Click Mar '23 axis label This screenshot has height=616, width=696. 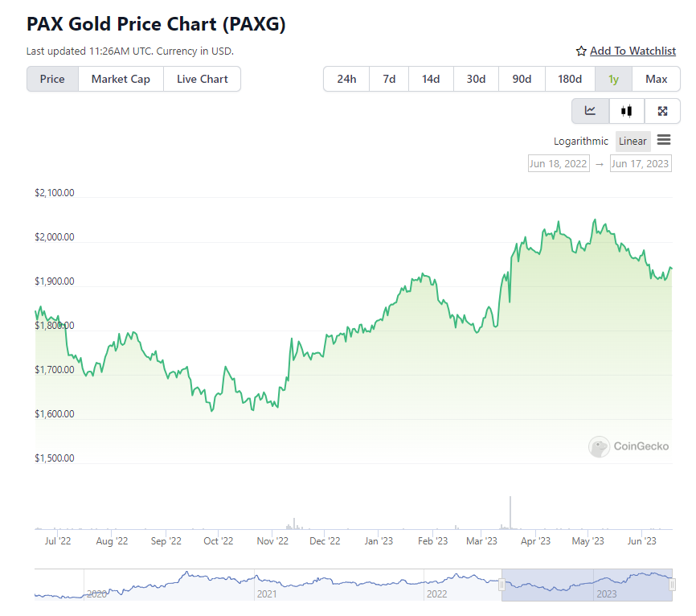(481, 541)
